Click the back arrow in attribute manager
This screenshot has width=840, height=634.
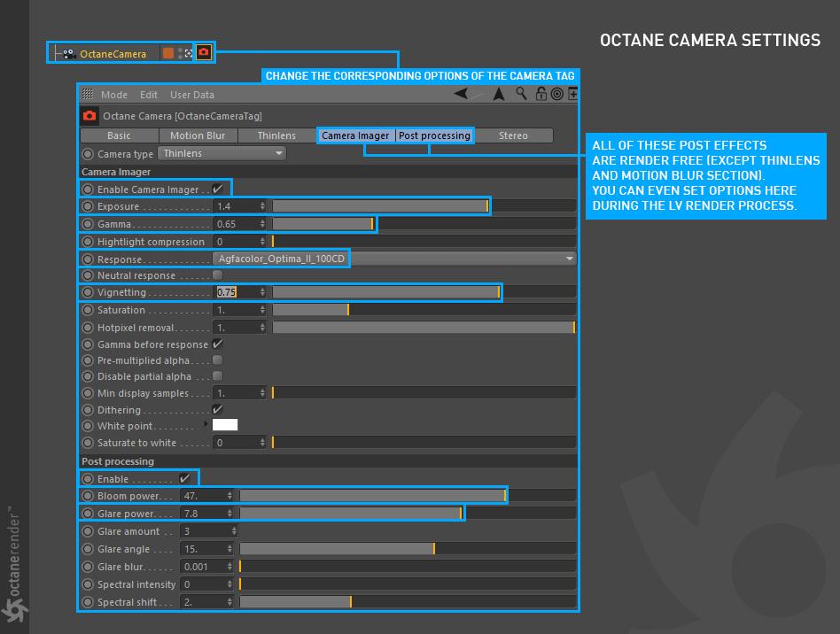[461, 94]
